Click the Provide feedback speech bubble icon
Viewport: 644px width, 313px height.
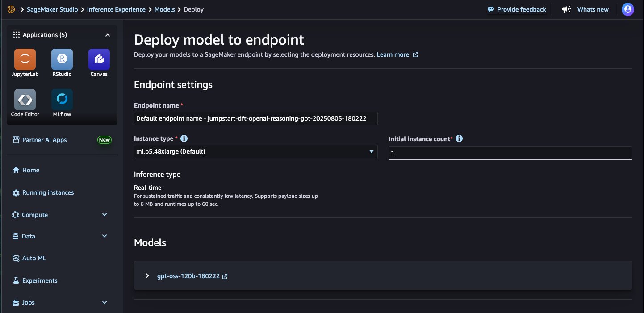tap(491, 9)
